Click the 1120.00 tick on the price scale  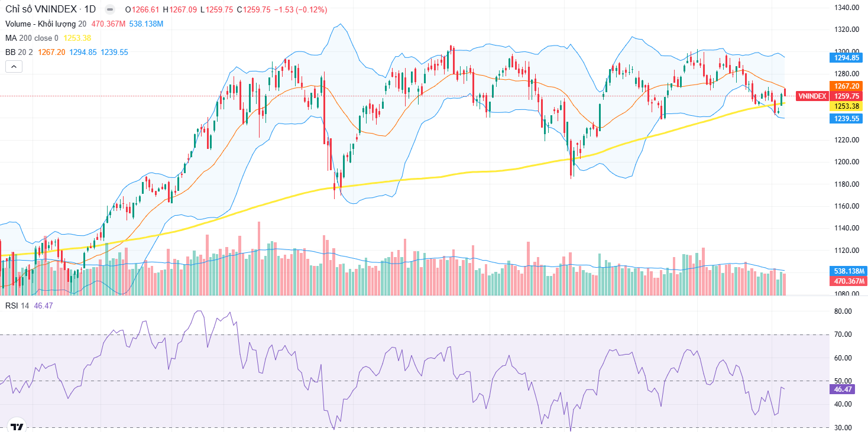[x=846, y=250]
